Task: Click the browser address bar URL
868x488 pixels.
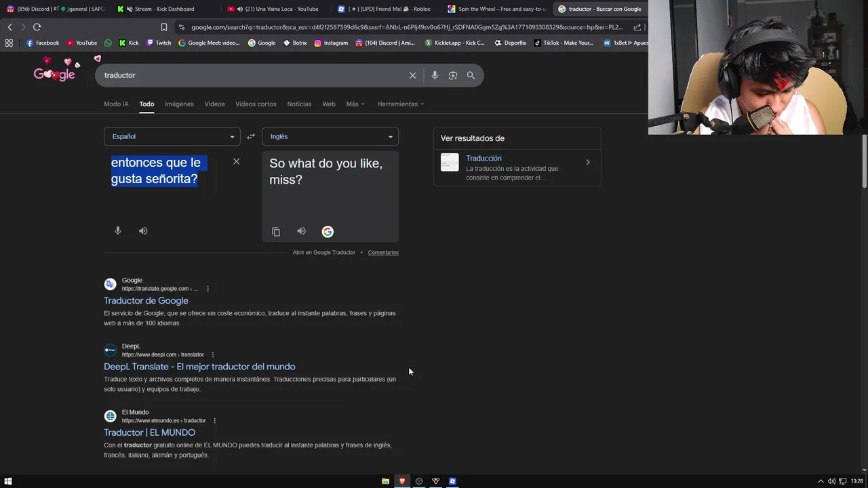Action: click(407, 27)
